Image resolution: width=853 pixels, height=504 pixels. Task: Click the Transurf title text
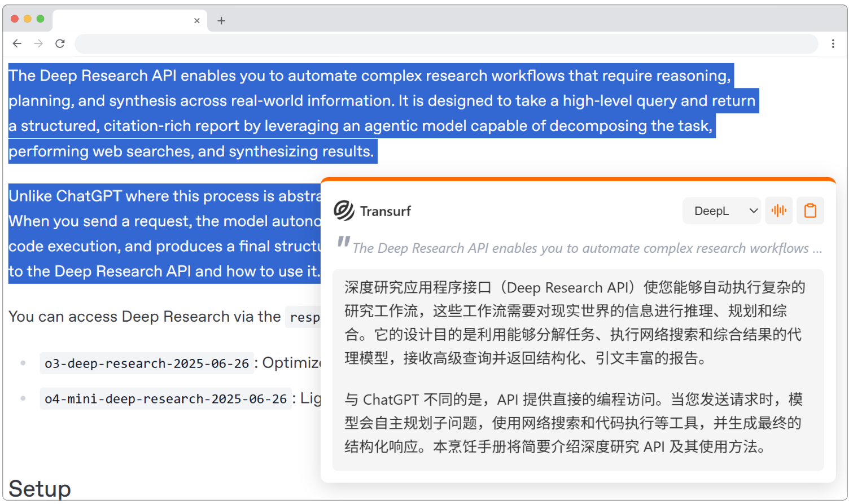[x=386, y=211]
